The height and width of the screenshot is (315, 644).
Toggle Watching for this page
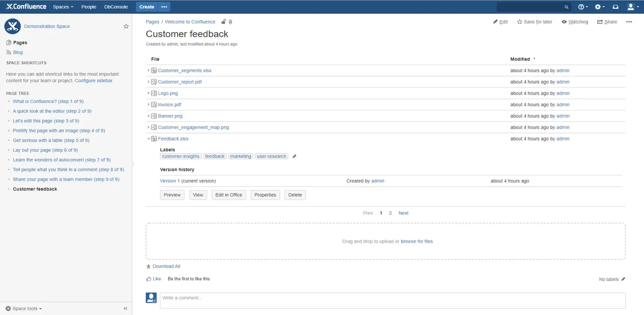coord(575,22)
